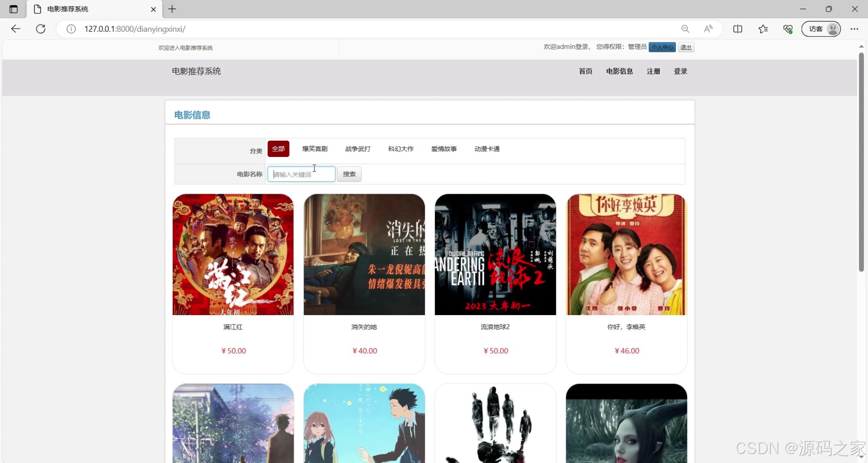868x463 pixels.
Task: Open the guest profile button (访客)
Action: click(821, 29)
